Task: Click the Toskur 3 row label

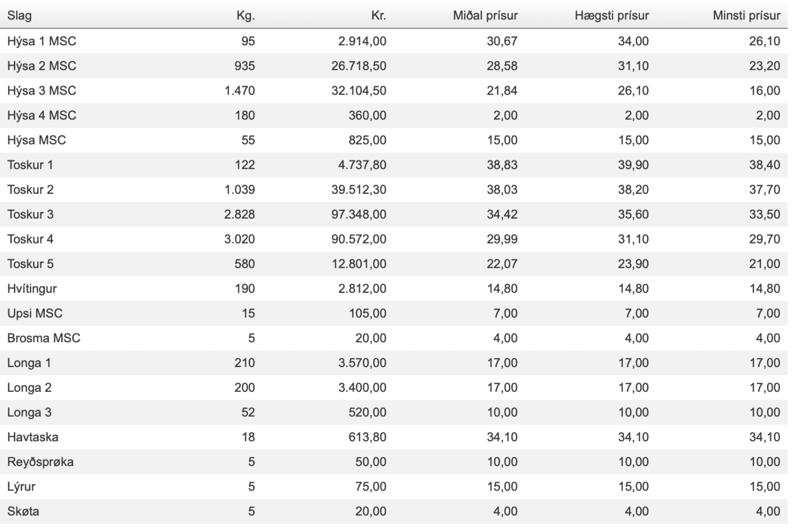Action: coord(30,214)
